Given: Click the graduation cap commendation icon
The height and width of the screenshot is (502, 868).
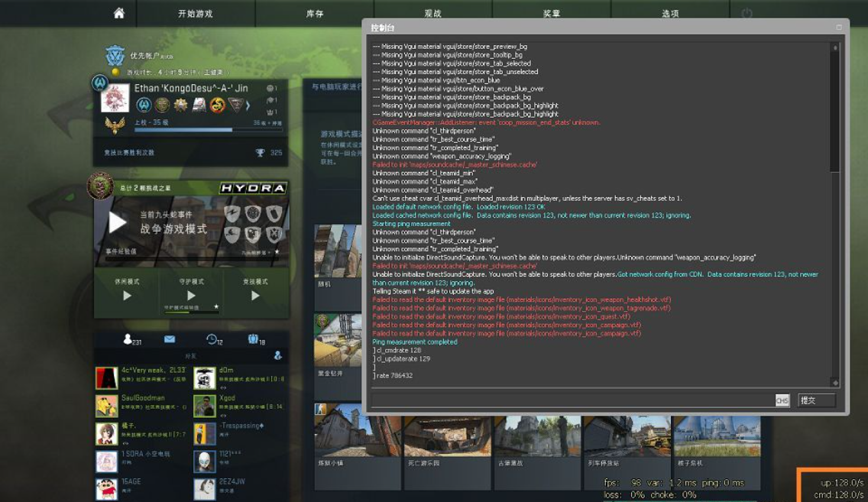Looking at the screenshot, I should pyautogui.click(x=270, y=100).
